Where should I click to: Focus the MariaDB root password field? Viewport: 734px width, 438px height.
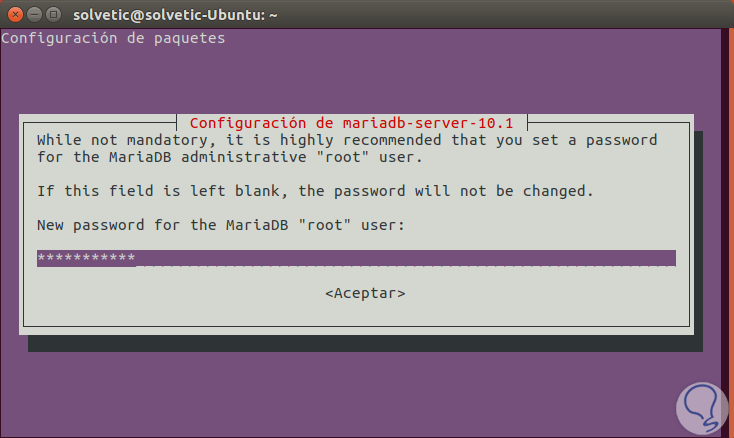(356, 258)
